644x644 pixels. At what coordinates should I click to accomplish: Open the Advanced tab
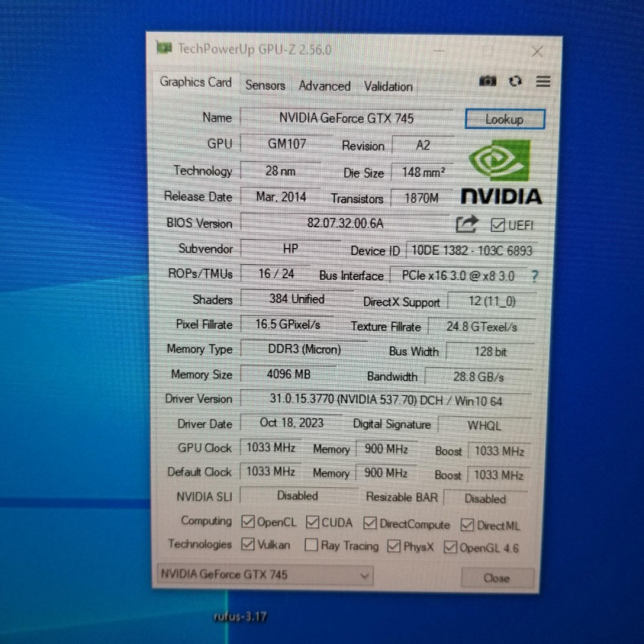(324, 86)
